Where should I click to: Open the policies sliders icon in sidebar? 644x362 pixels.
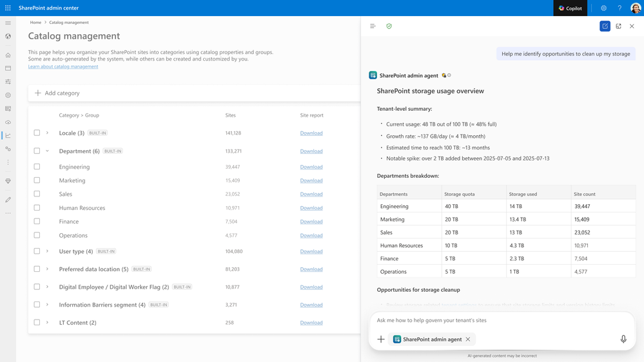(x=8, y=82)
